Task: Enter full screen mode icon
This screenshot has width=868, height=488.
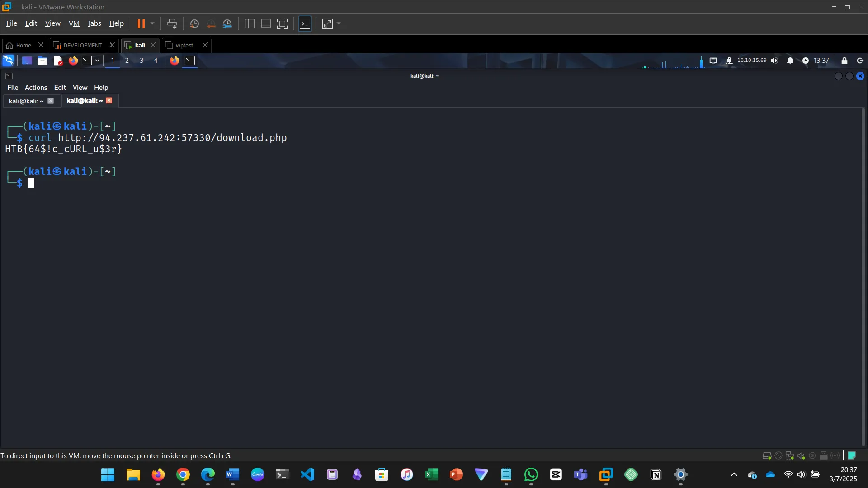Action: (x=282, y=23)
